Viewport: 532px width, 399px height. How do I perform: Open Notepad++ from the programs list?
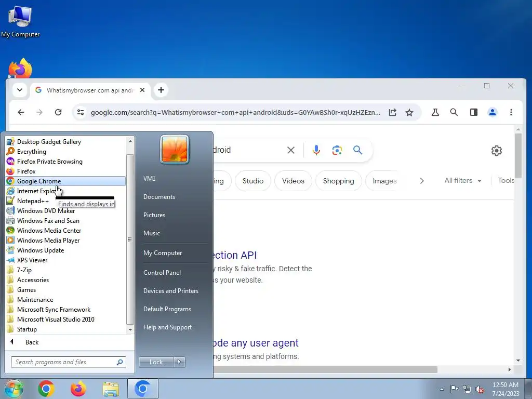65,201
